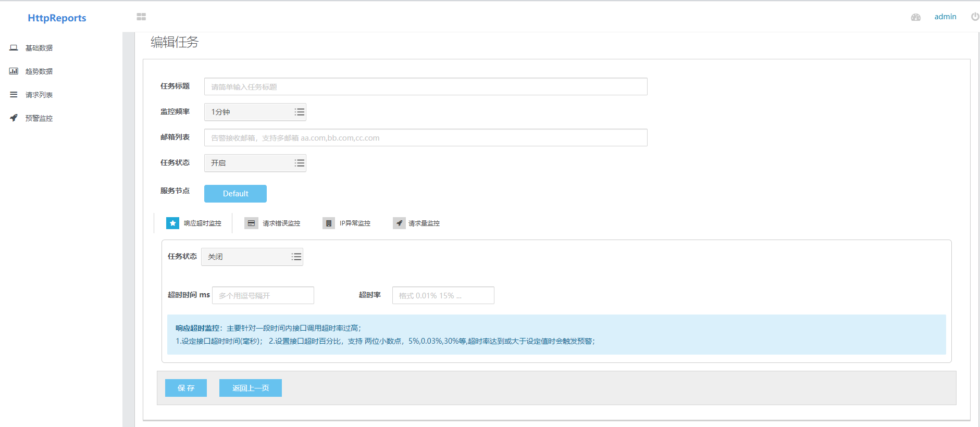Open the 任务状态 dropdown showing 开启
The height and width of the screenshot is (427, 980).
coord(255,163)
